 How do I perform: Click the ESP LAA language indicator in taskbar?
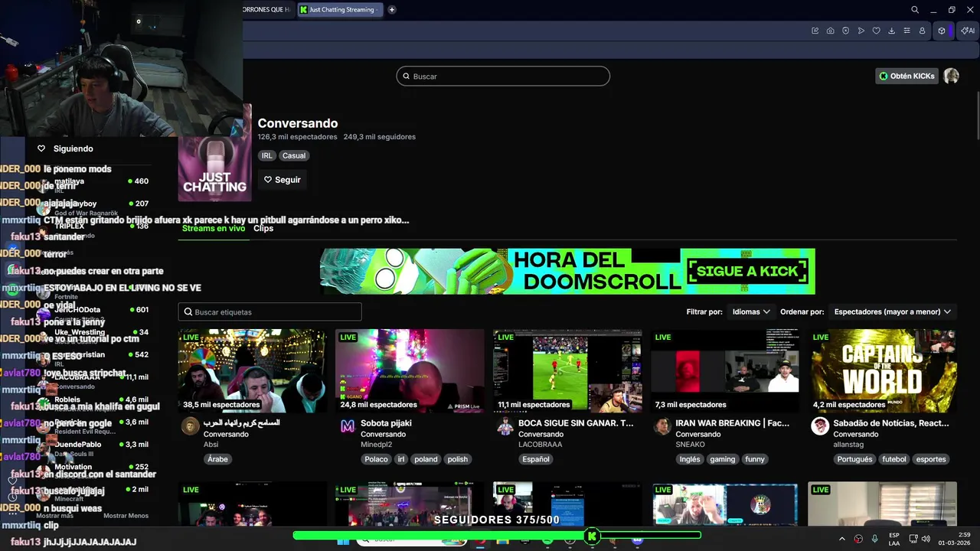point(894,539)
